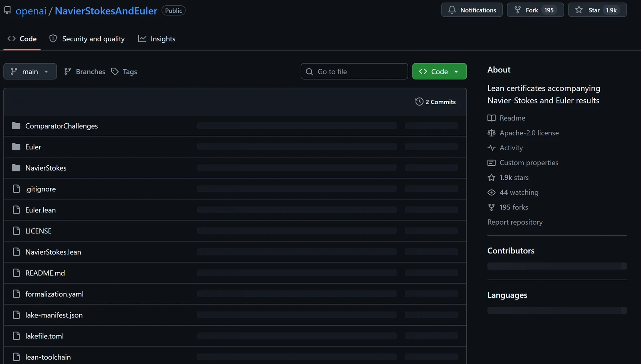Viewport: 641px width, 364px height.
Task: Click the star icon in Star button
Action: pos(579,10)
